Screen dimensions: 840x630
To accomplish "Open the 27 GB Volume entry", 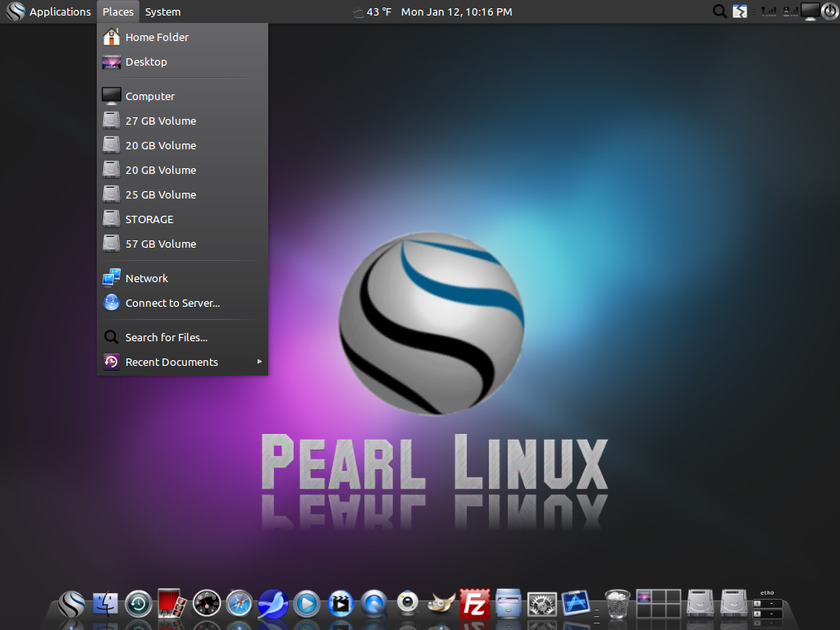I will point(183,121).
